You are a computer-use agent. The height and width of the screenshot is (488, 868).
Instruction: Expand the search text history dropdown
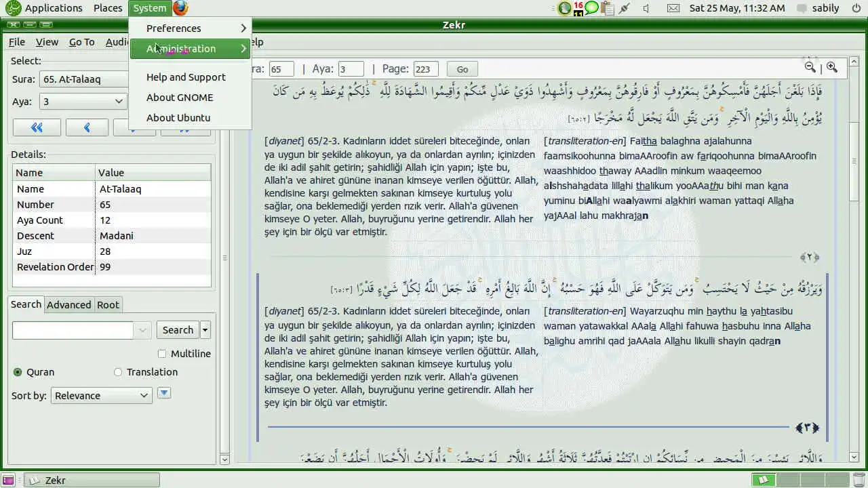[142, 330]
